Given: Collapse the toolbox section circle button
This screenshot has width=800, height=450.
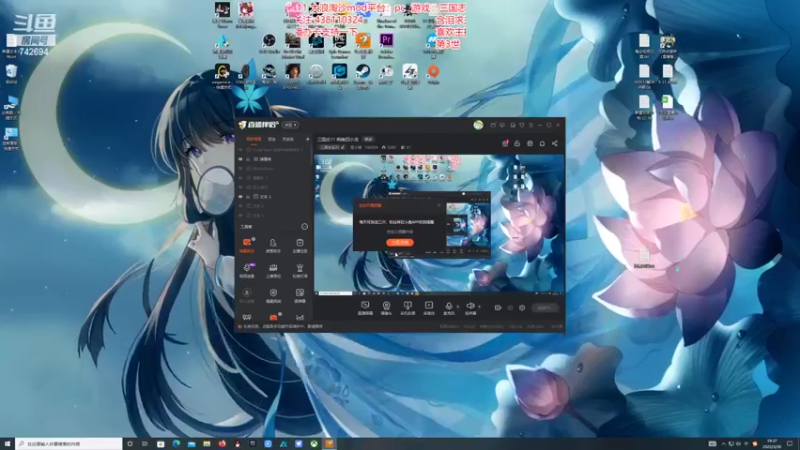Looking at the screenshot, I should [x=305, y=227].
